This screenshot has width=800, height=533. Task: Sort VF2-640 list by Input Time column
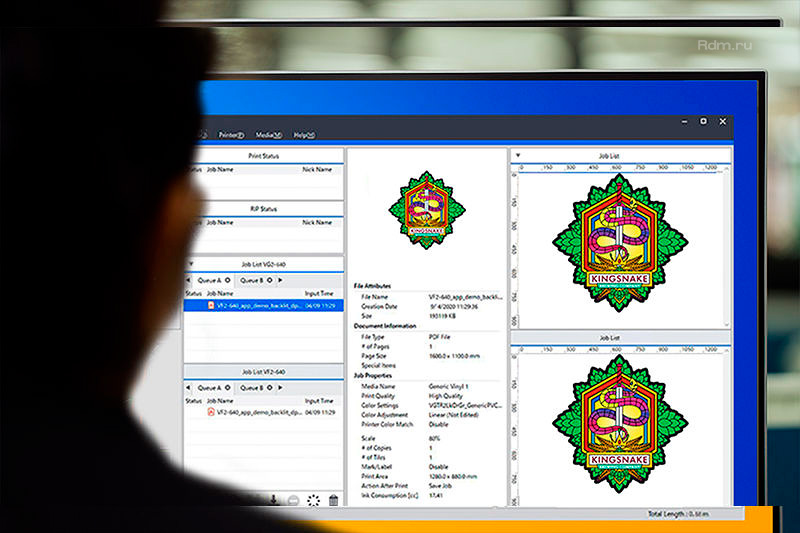click(319, 401)
